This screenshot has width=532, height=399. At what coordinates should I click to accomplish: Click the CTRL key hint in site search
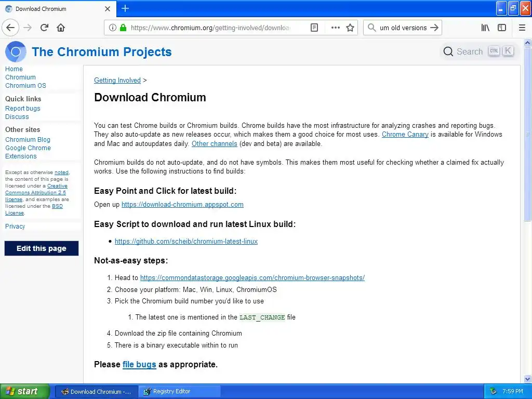[494, 51]
